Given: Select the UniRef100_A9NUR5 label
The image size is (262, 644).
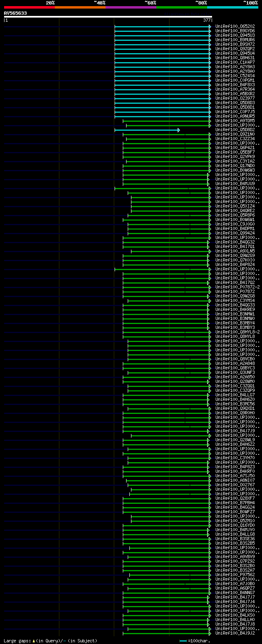Looking at the screenshot, I should pyautogui.click(x=235, y=116).
